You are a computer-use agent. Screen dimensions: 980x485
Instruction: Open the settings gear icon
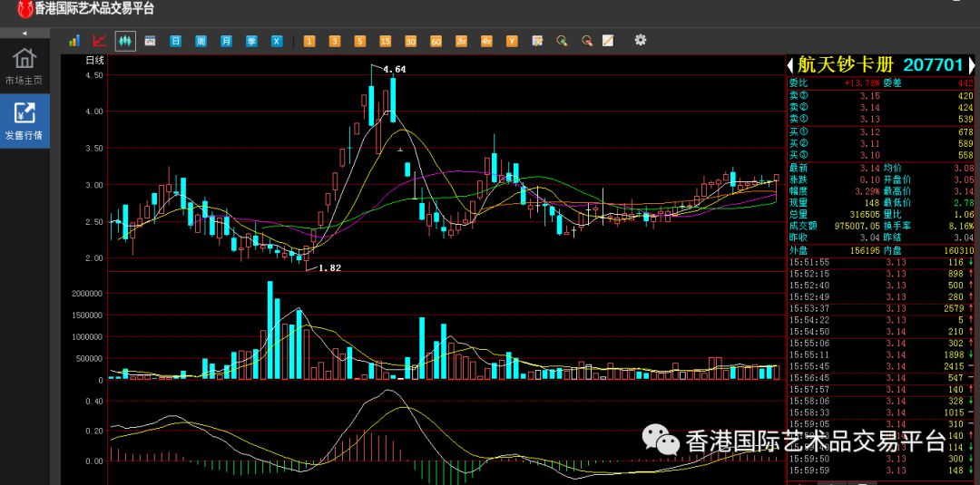coord(640,40)
